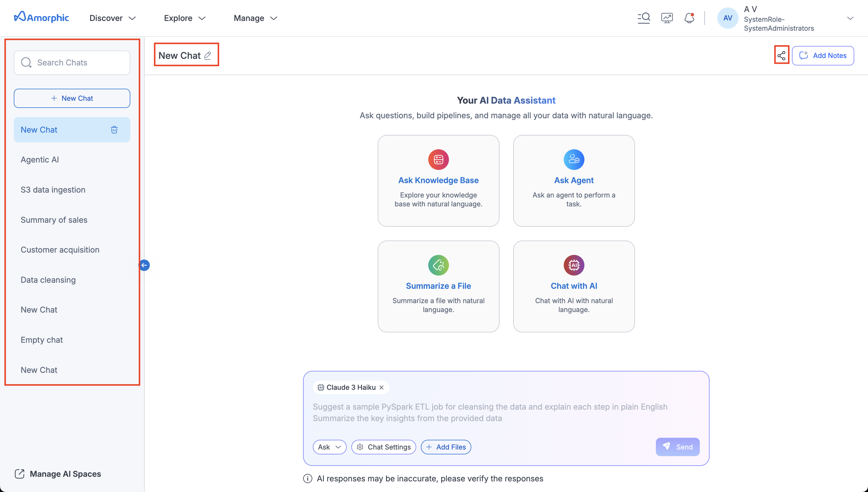Open the Explore menu
868x492 pixels.
click(185, 18)
